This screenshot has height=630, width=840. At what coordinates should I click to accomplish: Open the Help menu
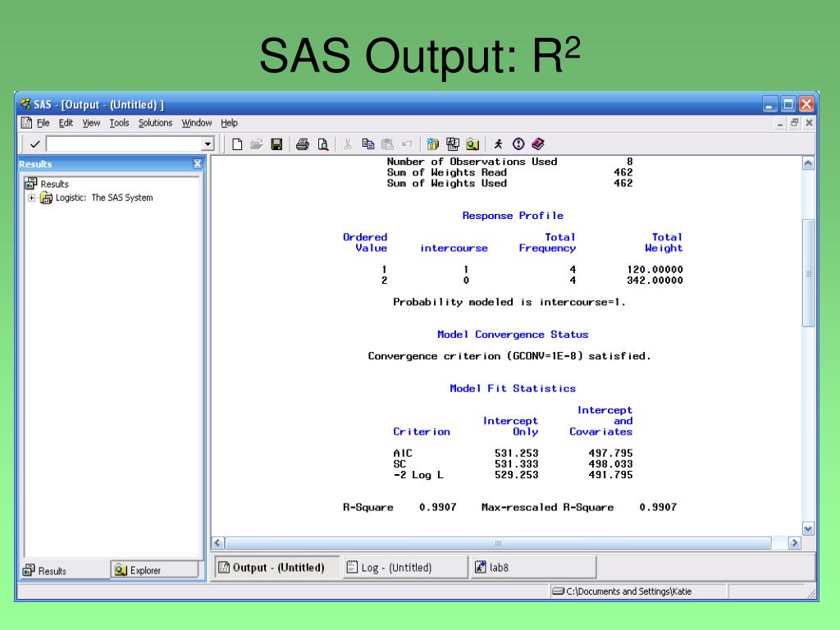230,123
